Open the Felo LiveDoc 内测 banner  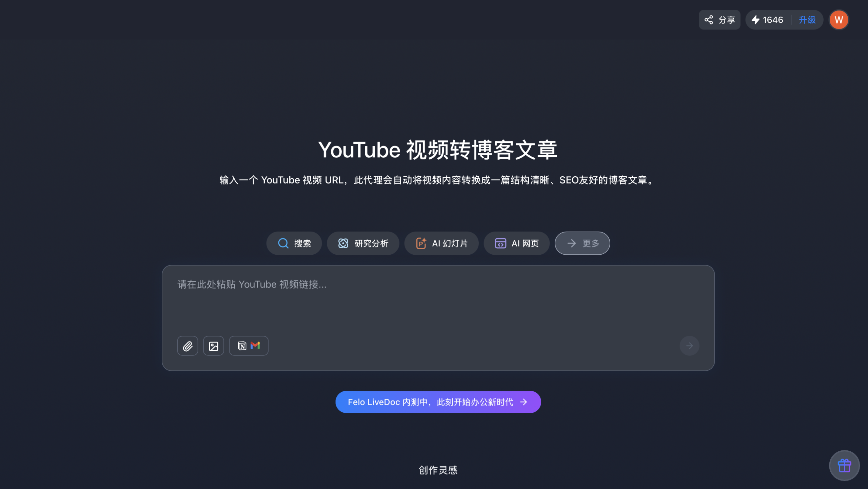pyautogui.click(x=438, y=402)
